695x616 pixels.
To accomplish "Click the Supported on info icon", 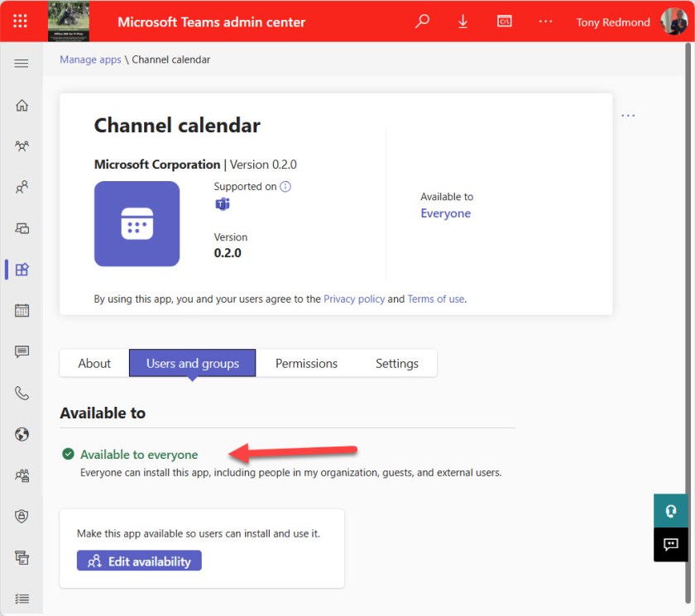I will pos(285,186).
